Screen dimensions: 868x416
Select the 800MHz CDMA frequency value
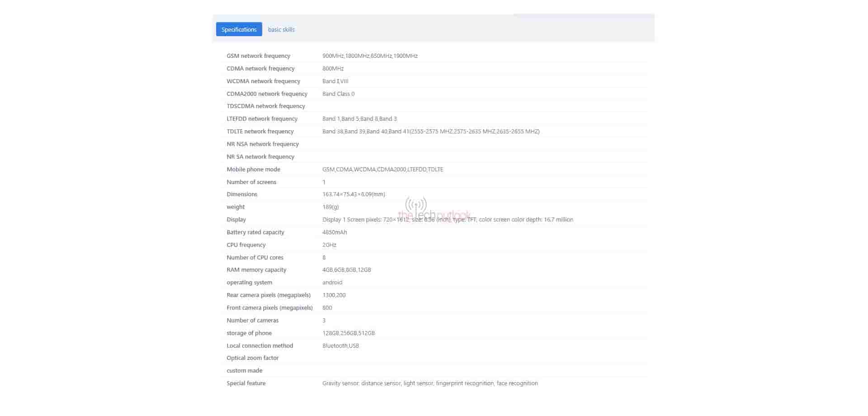point(333,69)
